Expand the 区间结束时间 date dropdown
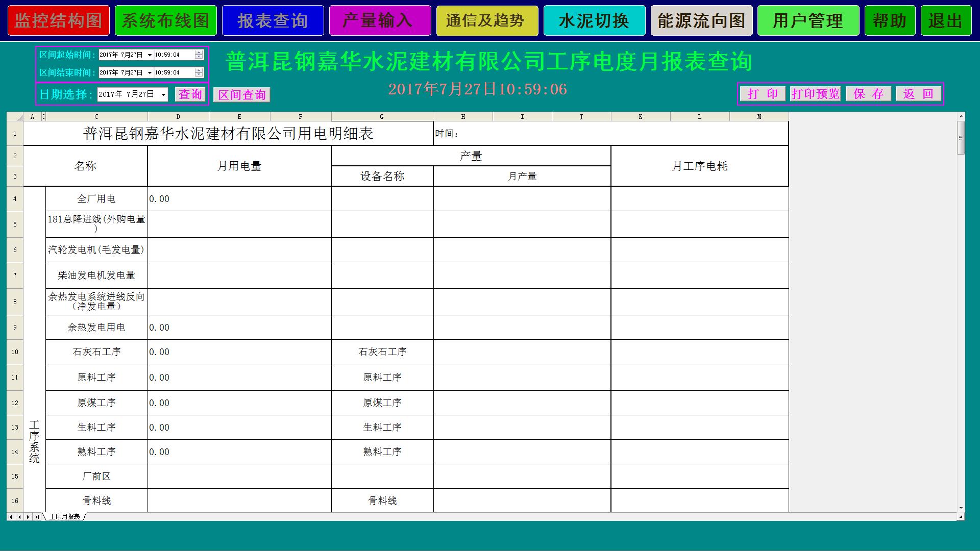Image resolution: width=980 pixels, height=551 pixels. coord(150,73)
